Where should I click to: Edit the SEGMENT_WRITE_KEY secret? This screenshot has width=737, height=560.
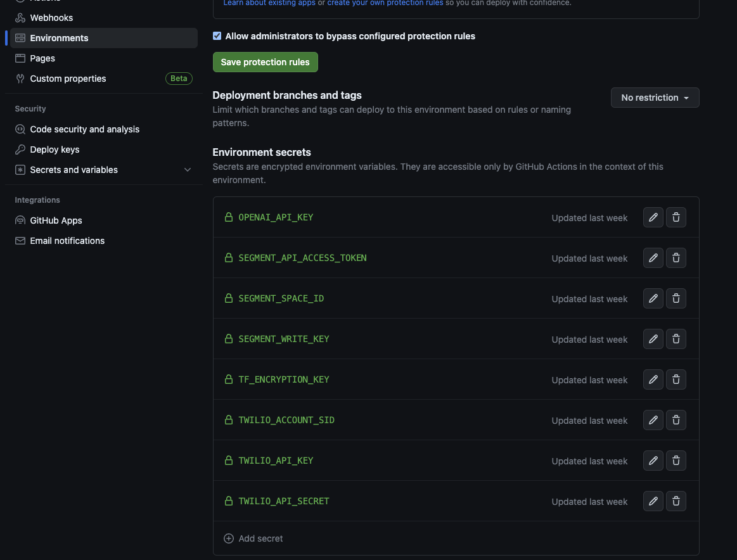653,339
